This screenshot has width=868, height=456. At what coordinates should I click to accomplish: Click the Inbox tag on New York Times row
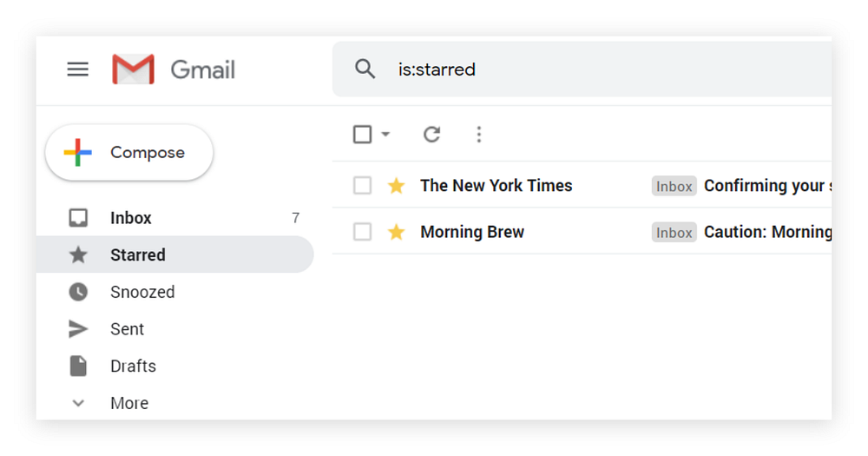[674, 186]
